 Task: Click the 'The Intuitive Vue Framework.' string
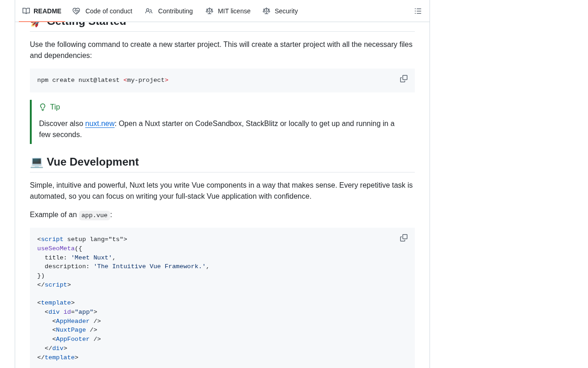tap(150, 266)
